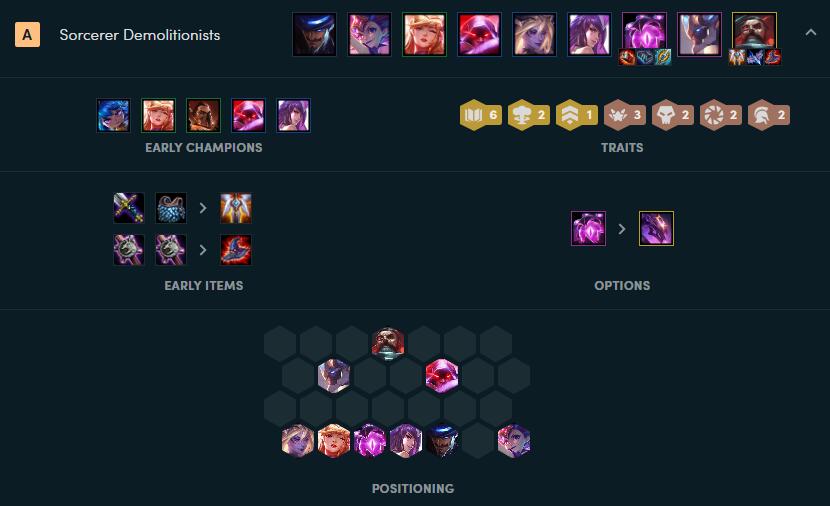The width and height of the screenshot is (830, 506).
Task: Click the orange A tier badge
Action: coord(27,35)
